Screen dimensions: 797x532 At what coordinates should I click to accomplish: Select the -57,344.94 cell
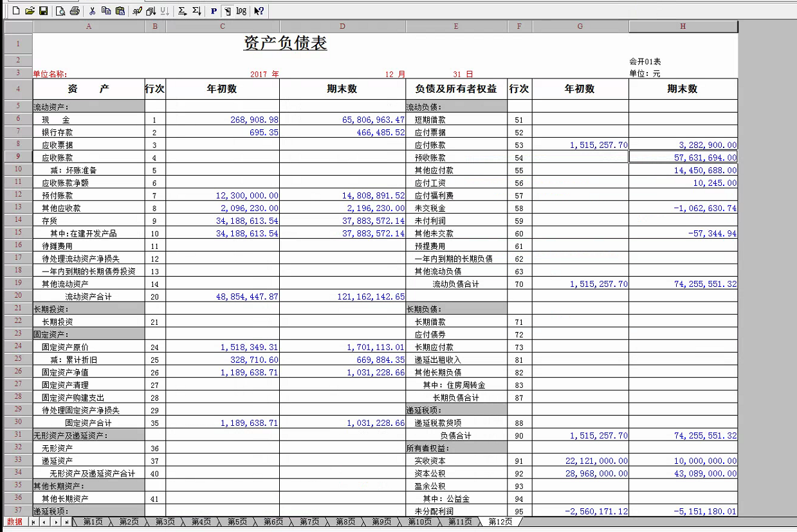pos(683,233)
